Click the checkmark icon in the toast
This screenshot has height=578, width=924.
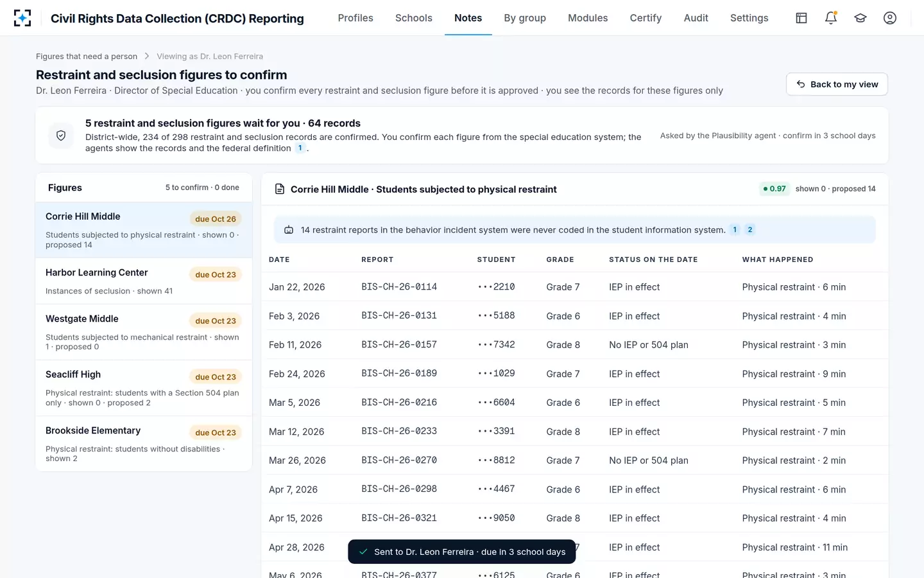click(363, 552)
